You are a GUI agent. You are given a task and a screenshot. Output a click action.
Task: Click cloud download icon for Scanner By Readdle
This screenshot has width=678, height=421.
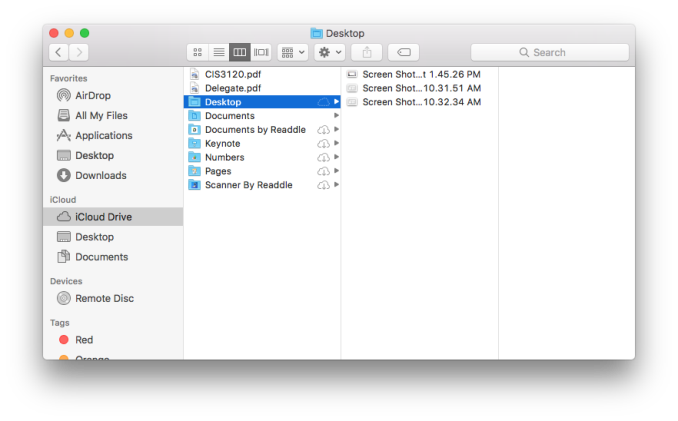(323, 185)
